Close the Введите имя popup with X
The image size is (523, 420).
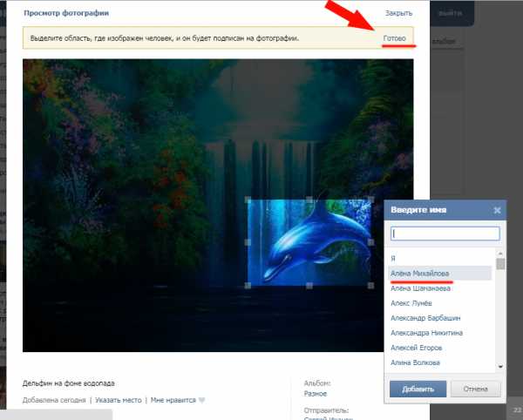497,210
